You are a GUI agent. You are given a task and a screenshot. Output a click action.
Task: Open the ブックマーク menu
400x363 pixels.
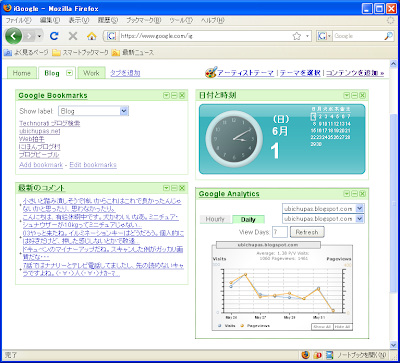(143, 20)
